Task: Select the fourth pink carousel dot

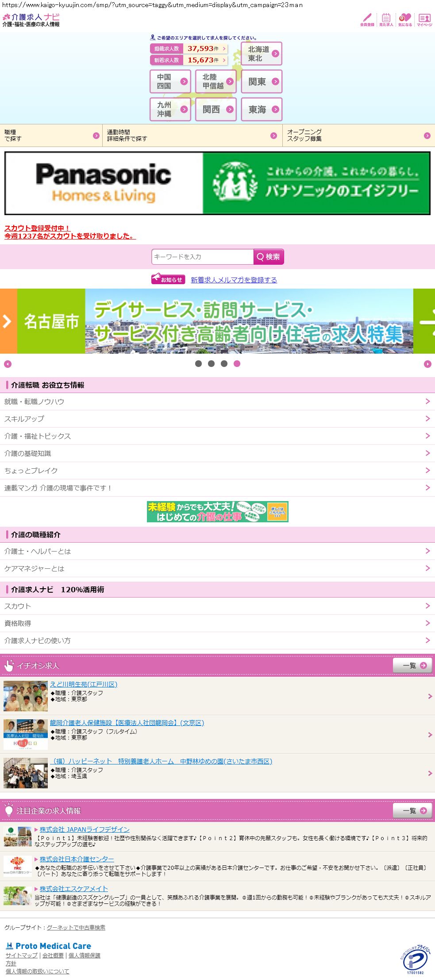Action: (237, 363)
